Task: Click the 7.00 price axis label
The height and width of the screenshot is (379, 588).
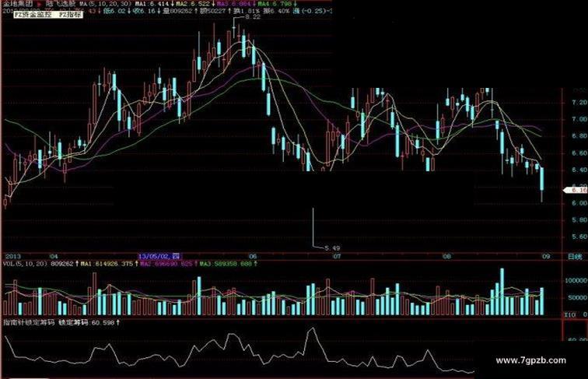Action: point(579,119)
